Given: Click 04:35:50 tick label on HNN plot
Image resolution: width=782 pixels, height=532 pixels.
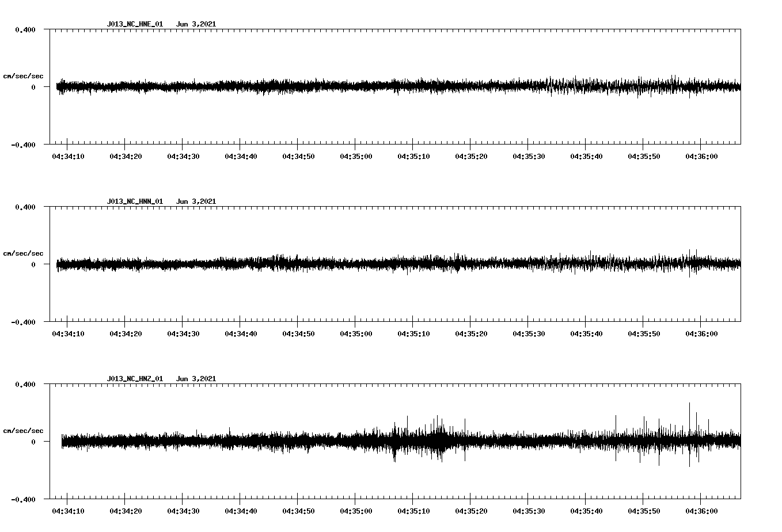Looking at the screenshot, I should (x=644, y=334).
